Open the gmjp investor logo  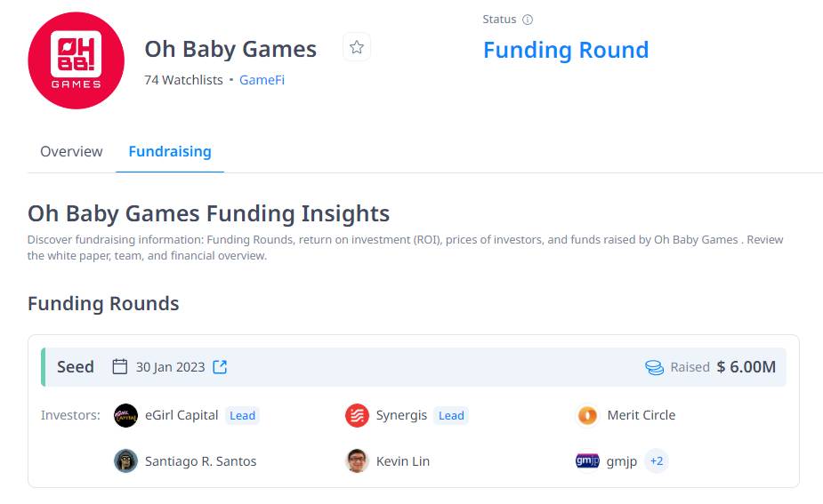pyautogui.click(x=587, y=461)
